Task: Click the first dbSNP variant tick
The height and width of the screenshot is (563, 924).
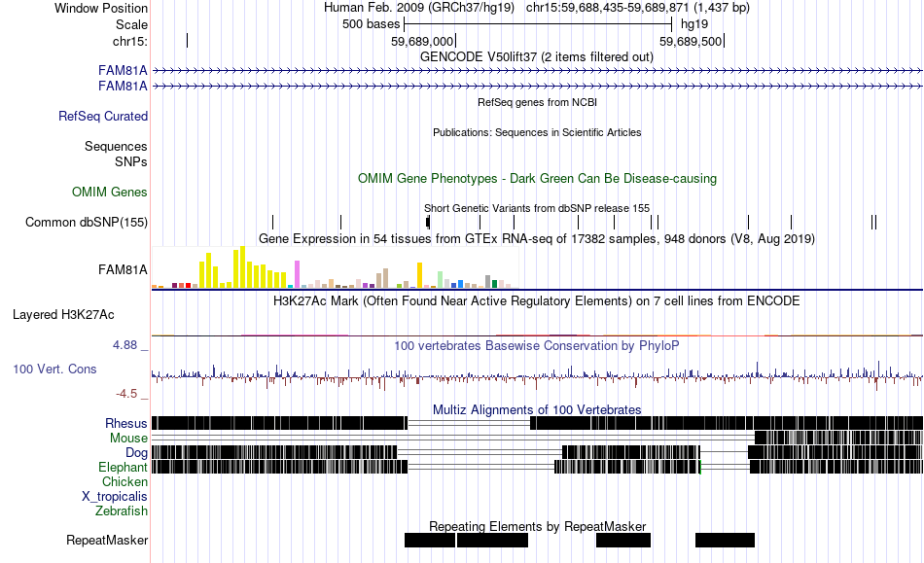Action: click(x=273, y=222)
